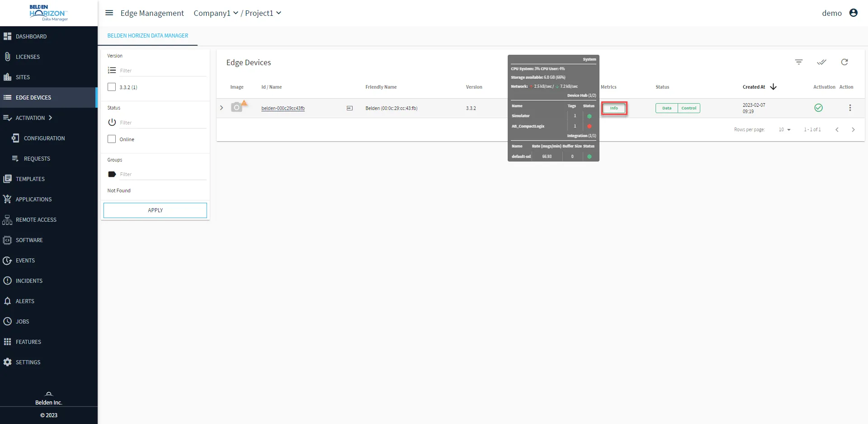This screenshot has width=868, height=424.
Task: Click the Belden Horizon logo
Action: [49, 13]
